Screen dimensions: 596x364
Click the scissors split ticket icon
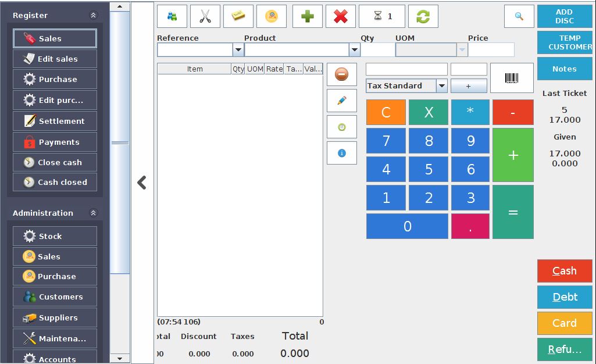point(205,16)
